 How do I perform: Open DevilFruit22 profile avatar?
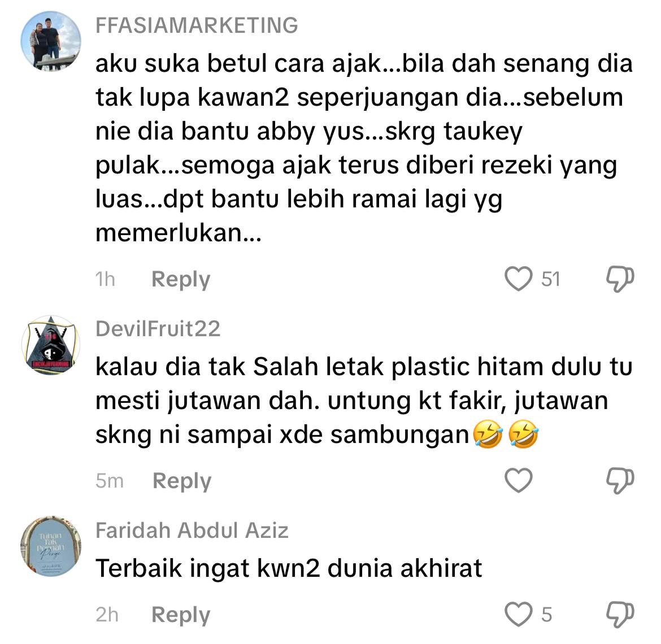[51, 345]
